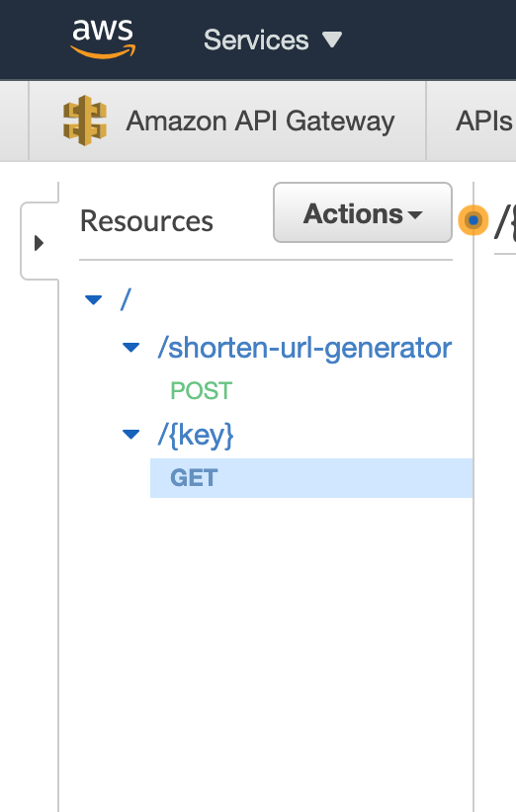This screenshot has width=516, height=812.
Task: Open the Services menu
Action: 273,40
